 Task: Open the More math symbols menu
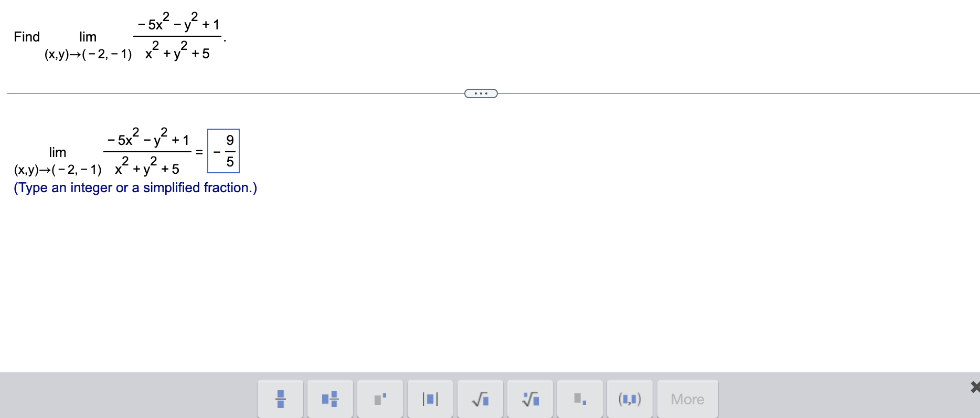pyautogui.click(x=687, y=399)
